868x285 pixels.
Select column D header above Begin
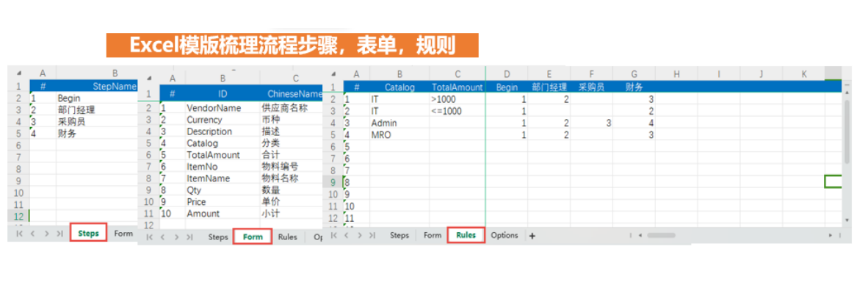point(507,74)
